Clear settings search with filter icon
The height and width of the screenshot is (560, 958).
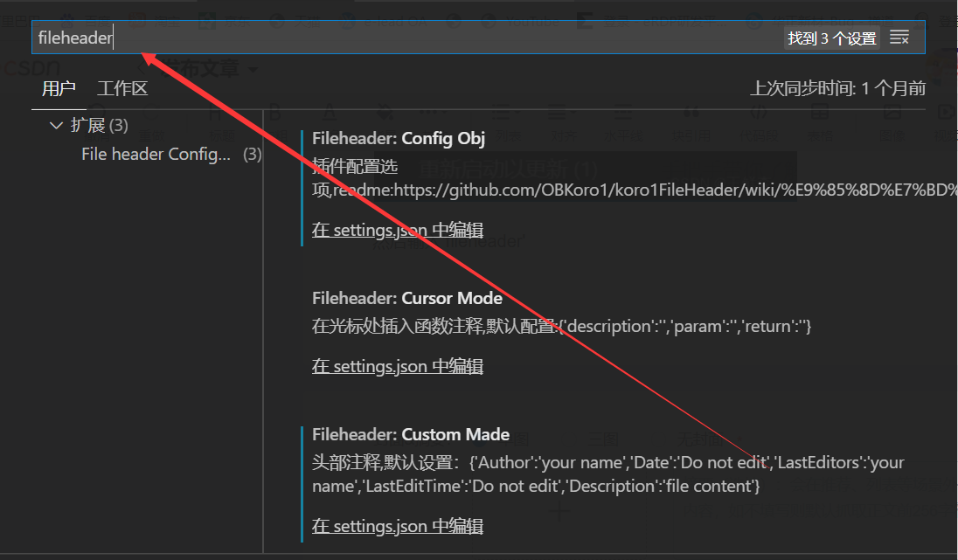click(x=899, y=38)
